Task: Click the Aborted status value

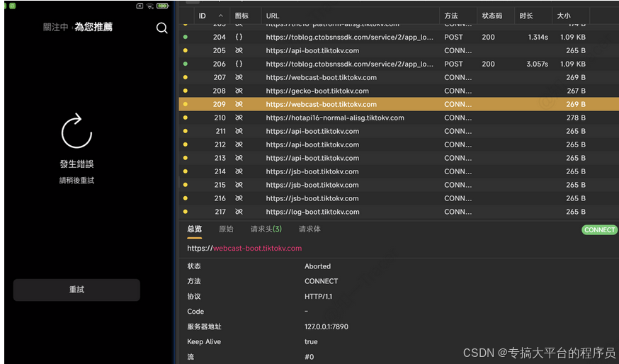Action: tap(317, 266)
